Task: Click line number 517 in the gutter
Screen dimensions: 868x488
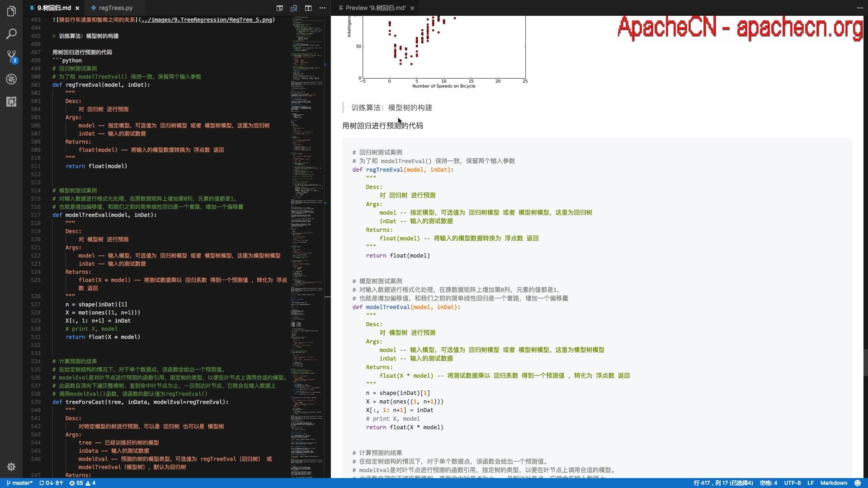Action: click(35, 215)
